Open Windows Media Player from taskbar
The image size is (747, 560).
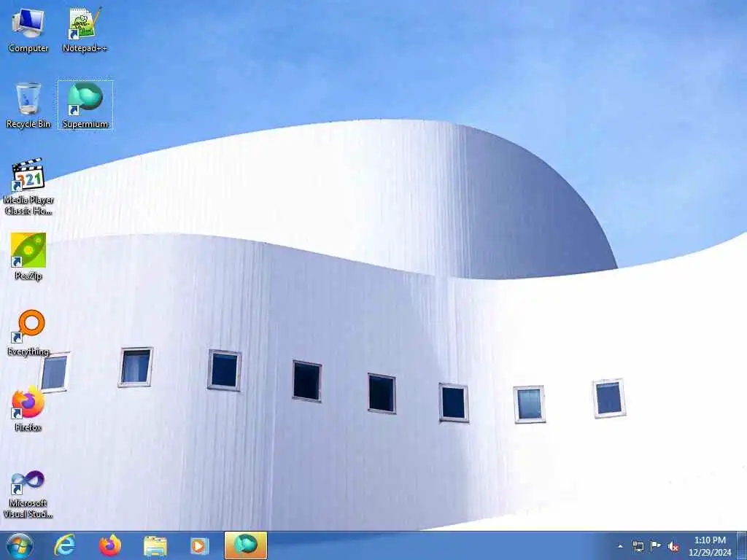[200, 545]
